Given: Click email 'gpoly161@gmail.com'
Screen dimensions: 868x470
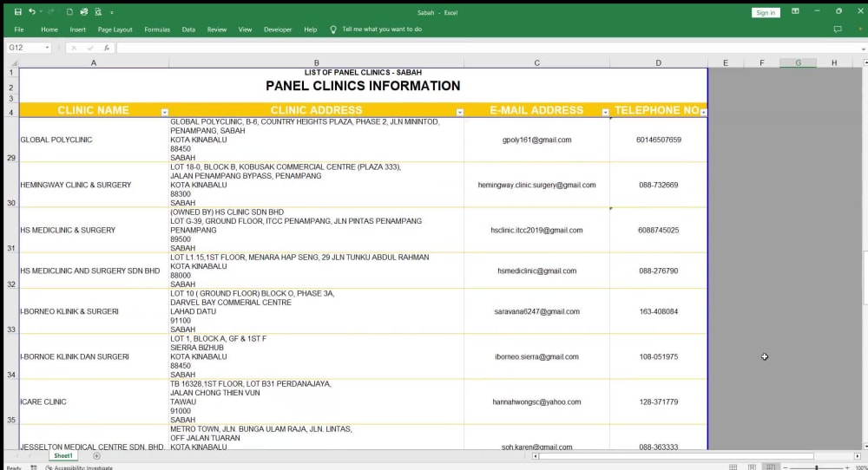Looking at the screenshot, I should coord(537,140).
